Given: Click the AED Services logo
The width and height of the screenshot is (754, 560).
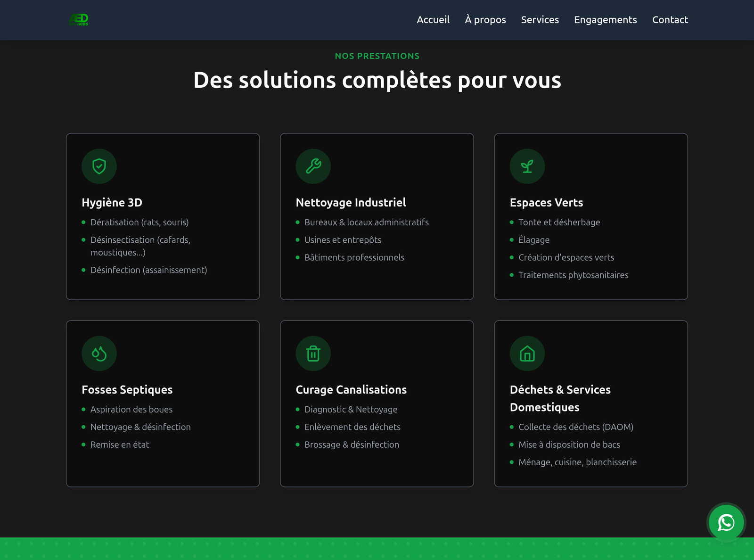Looking at the screenshot, I should pos(79,19).
